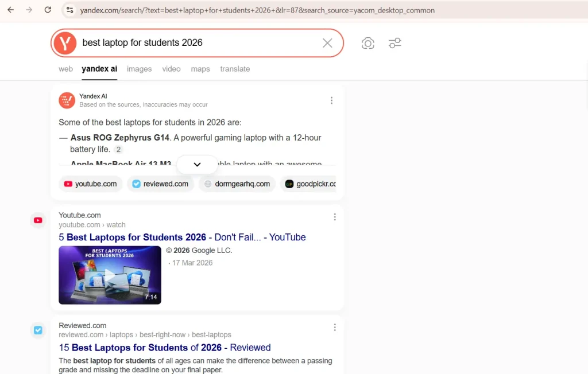Open the translate tab
The height and width of the screenshot is (374, 588).
(235, 69)
